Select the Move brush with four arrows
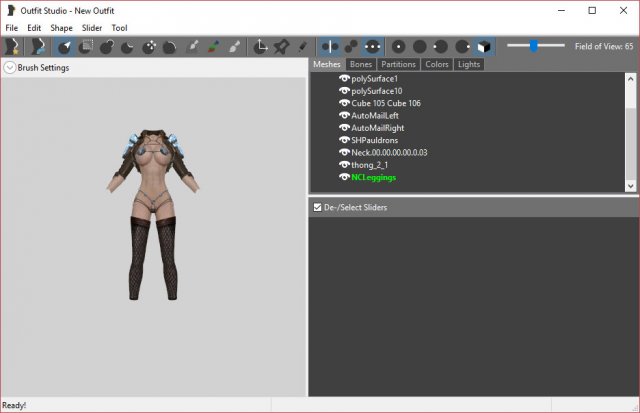This screenshot has height=413, width=640. click(149, 46)
